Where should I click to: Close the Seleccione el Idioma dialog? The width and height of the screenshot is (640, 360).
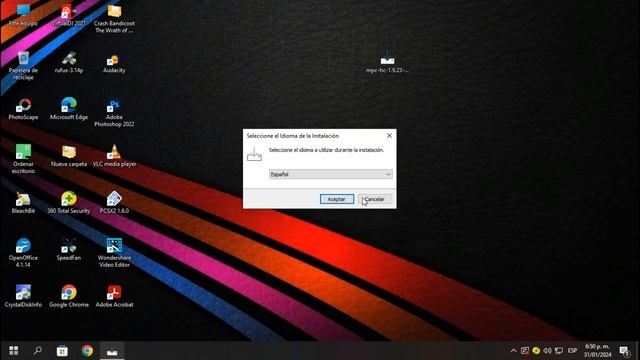tap(389, 136)
